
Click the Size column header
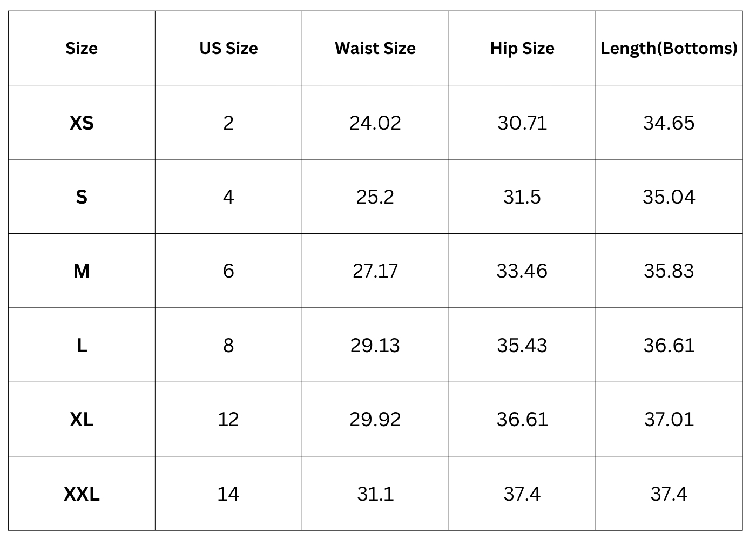pos(82,49)
